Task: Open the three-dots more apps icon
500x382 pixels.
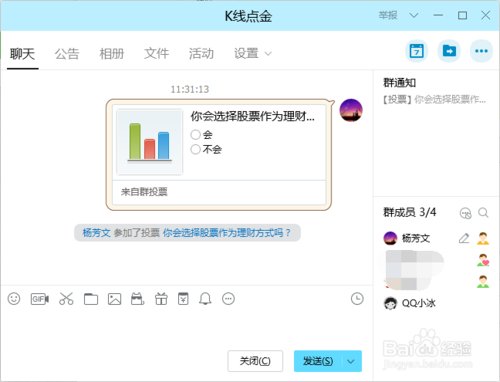Action: tap(481, 51)
